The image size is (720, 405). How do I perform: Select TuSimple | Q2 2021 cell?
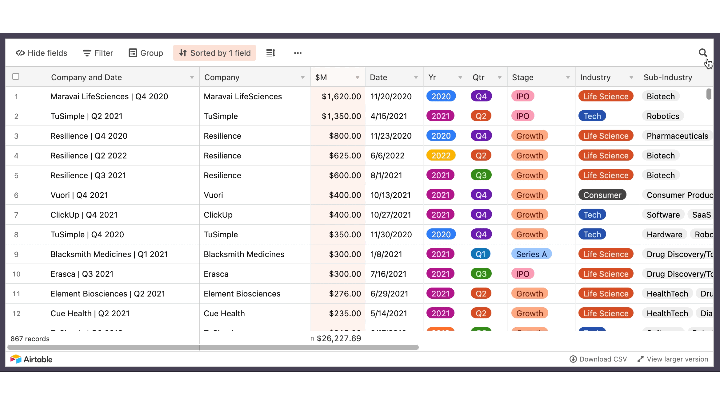click(86, 116)
